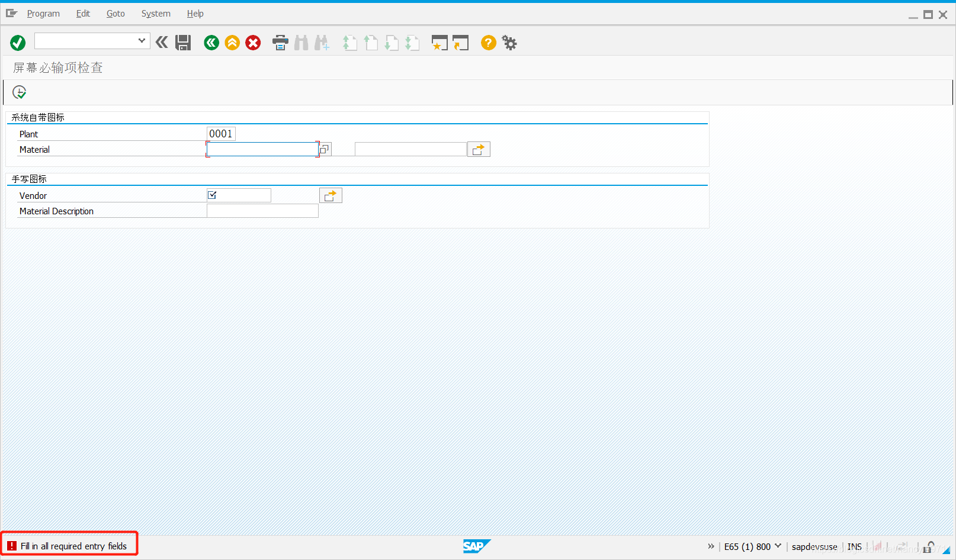The width and height of the screenshot is (956, 560).
Task: Open the print function
Action: tap(279, 42)
